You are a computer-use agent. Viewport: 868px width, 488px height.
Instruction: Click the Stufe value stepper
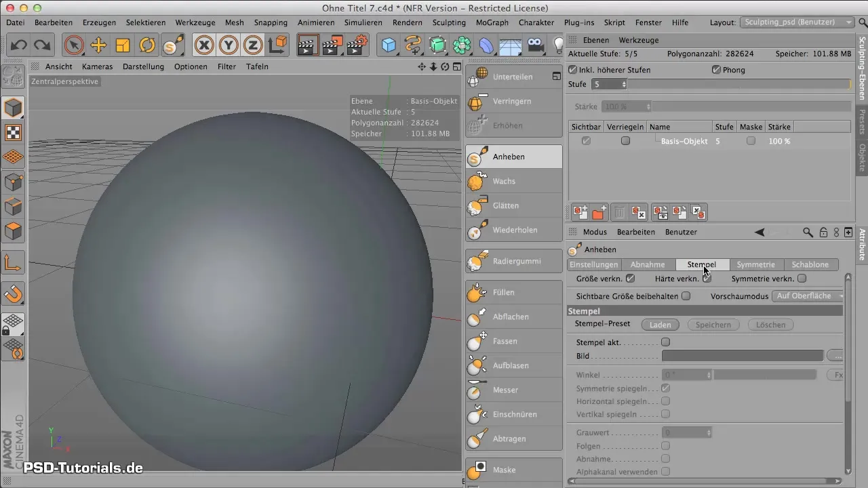tap(624, 84)
